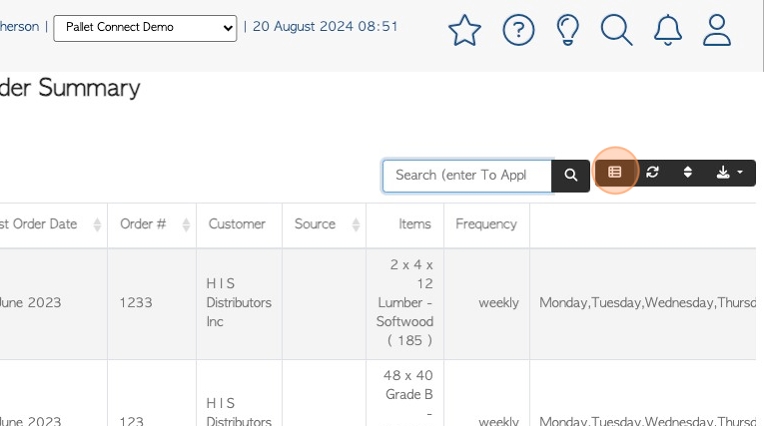This screenshot has height=426, width=764.
Task: Sort by Source column
Action: (324, 225)
